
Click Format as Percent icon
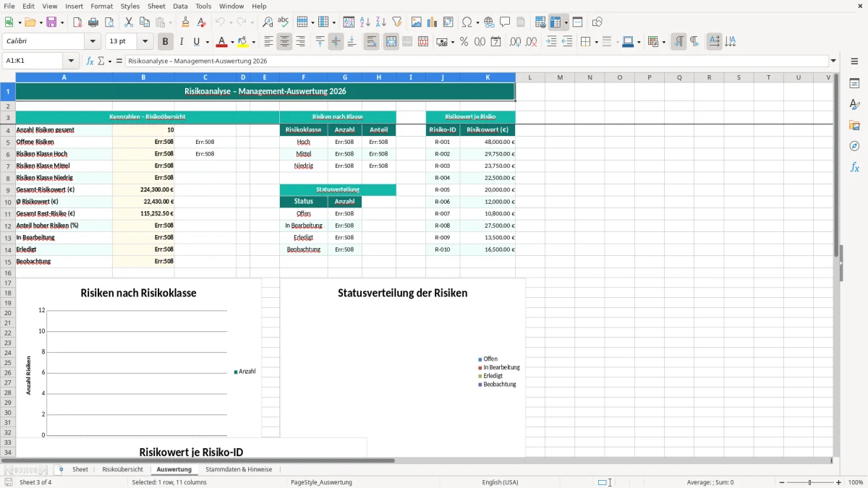click(464, 42)
